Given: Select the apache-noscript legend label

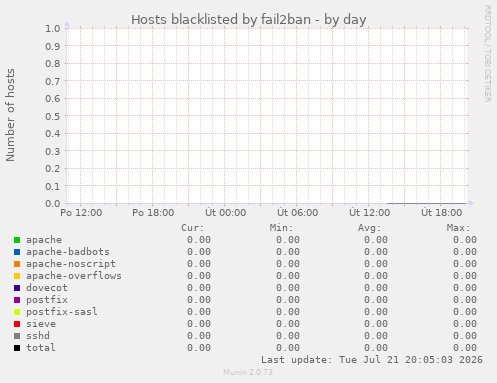Looking at the screenshot, I should coord(71,264).
